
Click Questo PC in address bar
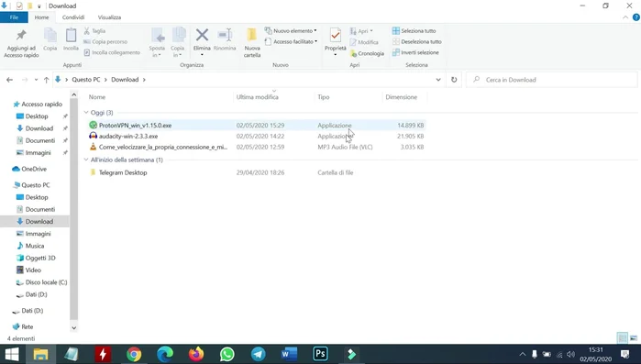tap(86, 80)
